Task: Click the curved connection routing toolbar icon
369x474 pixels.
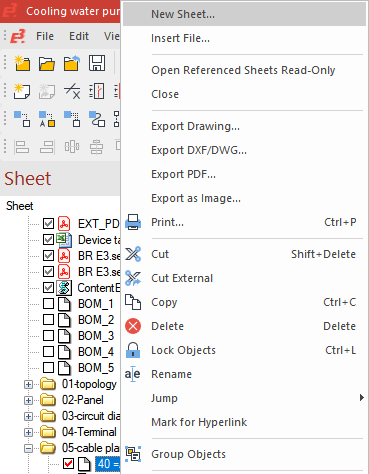Action: (97, 119)
